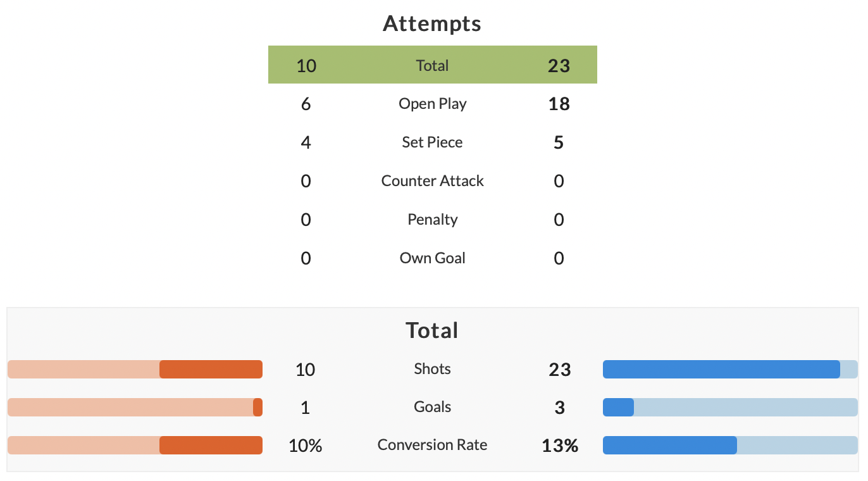This screenshot has width=868, height=481.
Task: Click the blue Shots progress bar
Action: click(730, 369)
